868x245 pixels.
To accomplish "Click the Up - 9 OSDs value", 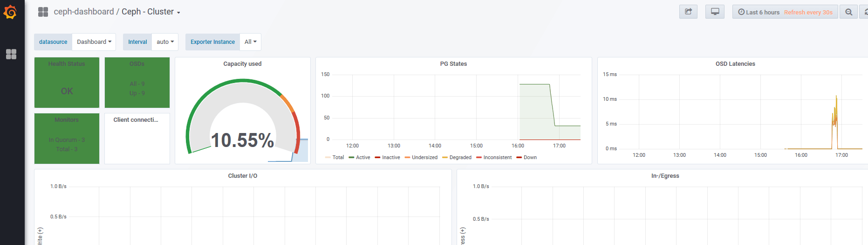I will pos(137,93).
